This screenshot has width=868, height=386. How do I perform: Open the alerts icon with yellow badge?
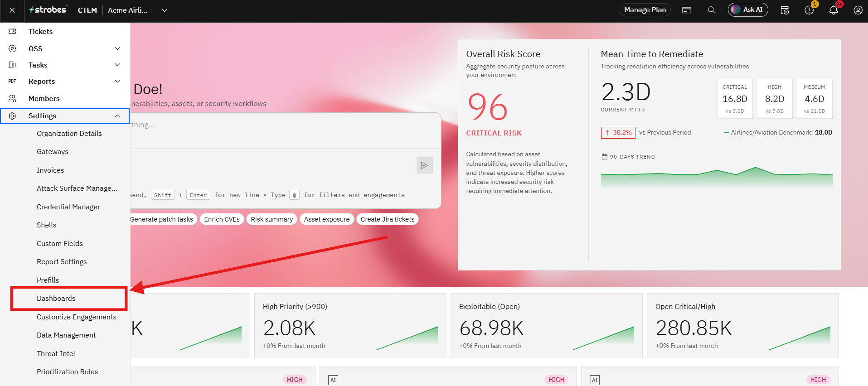[810, 10]
